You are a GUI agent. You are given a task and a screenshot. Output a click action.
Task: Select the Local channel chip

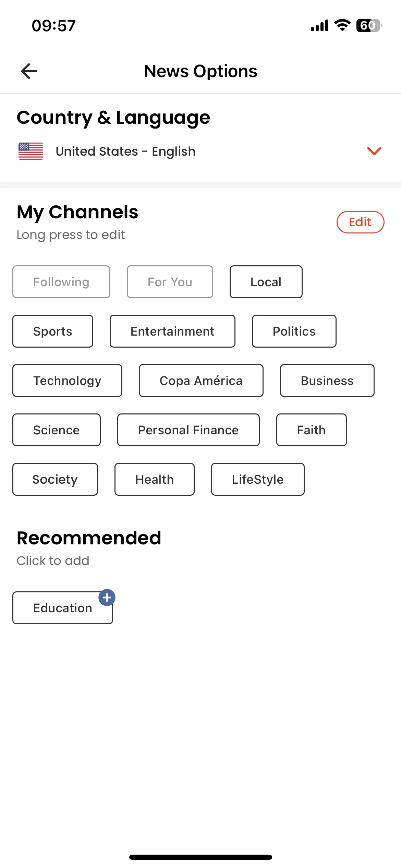[266, 282]
